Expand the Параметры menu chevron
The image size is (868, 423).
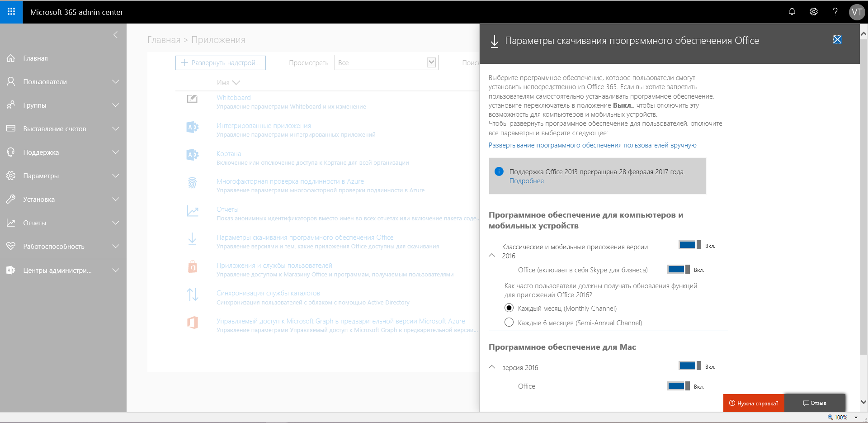point(116,176)
